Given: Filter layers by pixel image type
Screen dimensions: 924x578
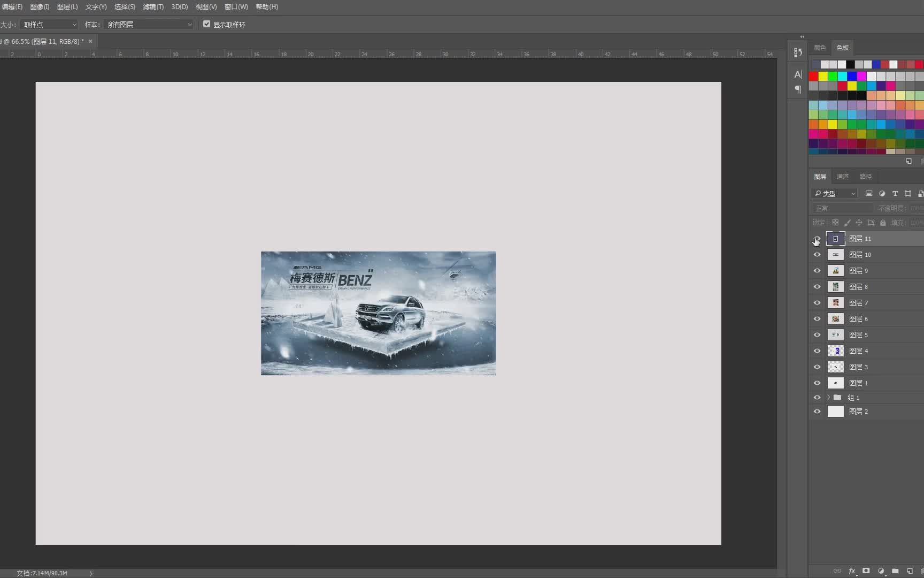Looking at the screenshot, I should pos(869,193).
